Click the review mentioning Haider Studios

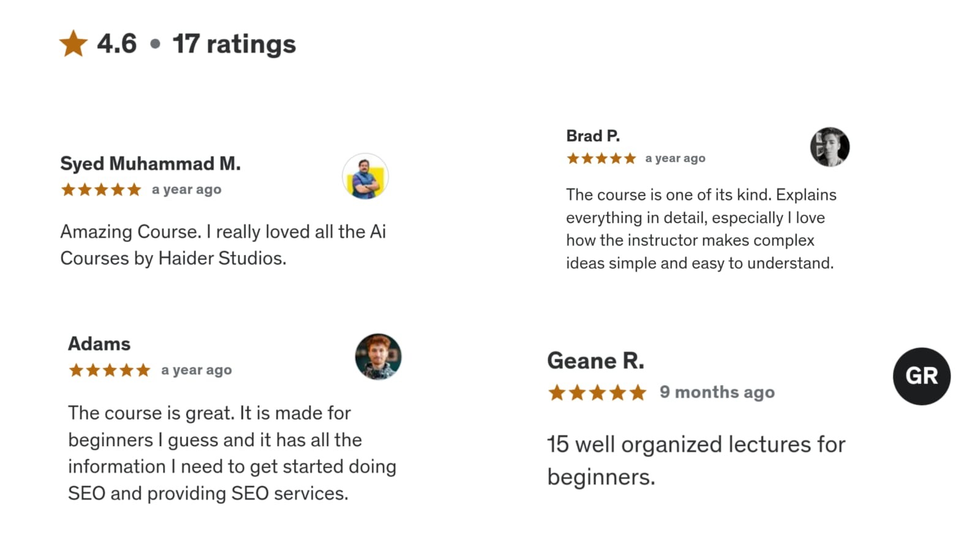pos(223,245)
